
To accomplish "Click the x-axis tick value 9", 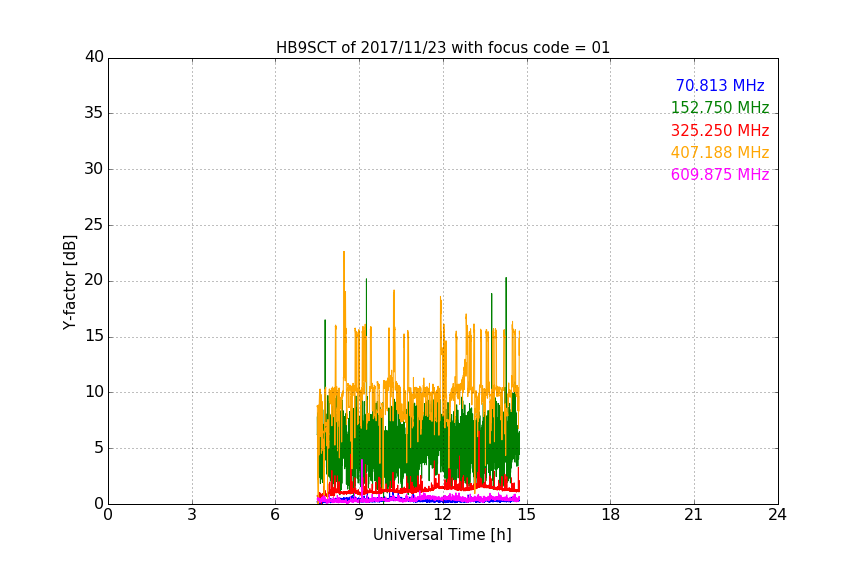I will click(x=359, y=515).
